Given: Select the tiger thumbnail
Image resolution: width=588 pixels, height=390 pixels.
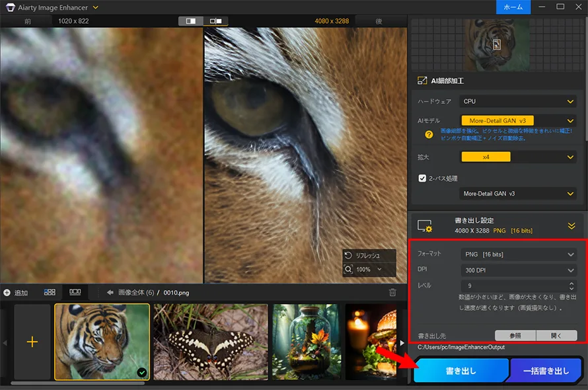Looking at the screenshot, I should point(102,342).
